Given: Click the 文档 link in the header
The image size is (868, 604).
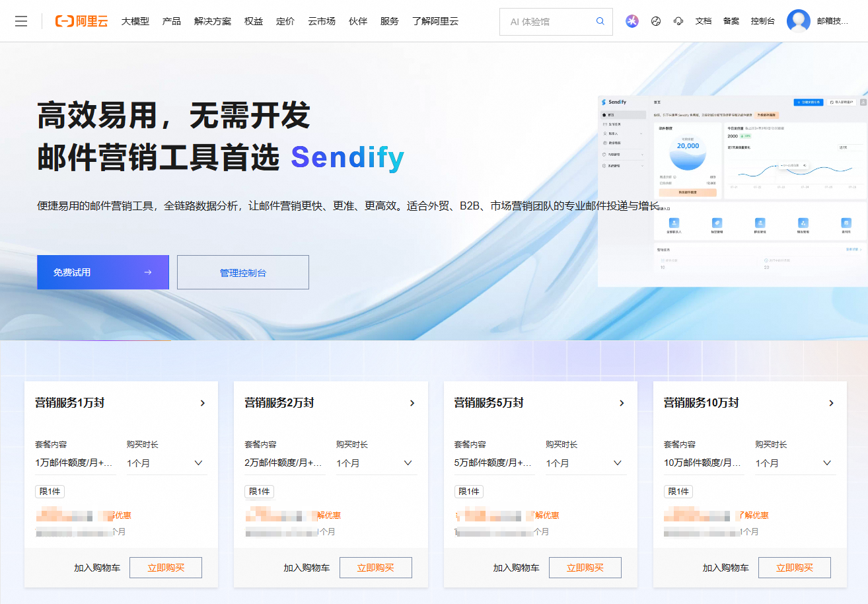Looking at the screenshot, I should [704, 21].
